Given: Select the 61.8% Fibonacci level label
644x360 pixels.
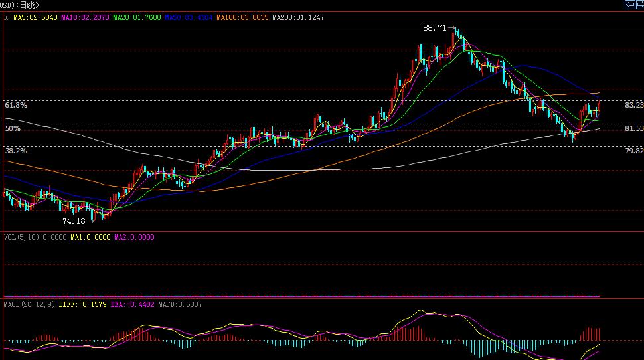Looking at the screenshot, I should tap(16, 105).
